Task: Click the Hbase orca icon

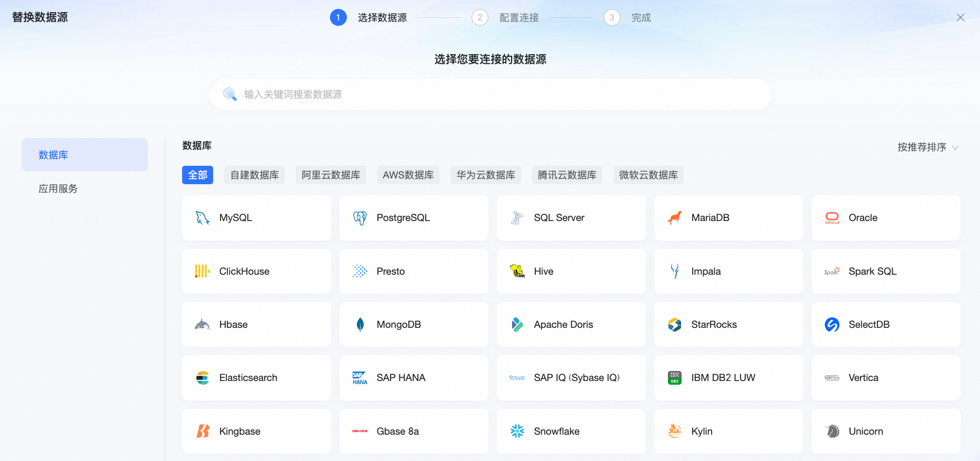Action: pyautogui.click(x=203, y=325)
